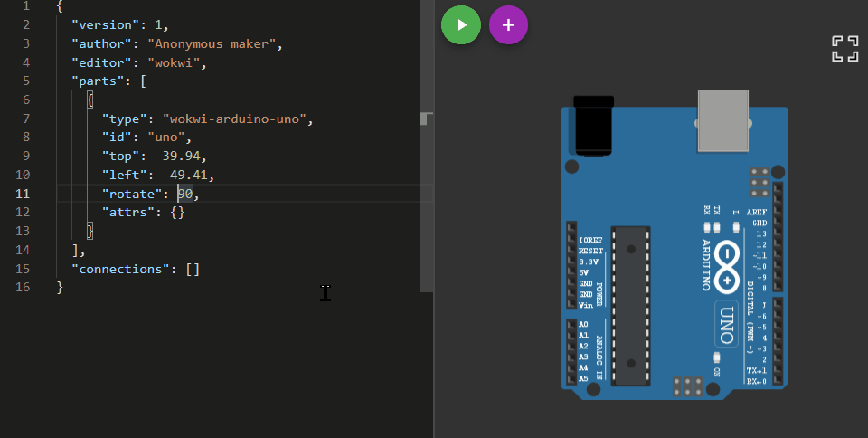
Task: Click the AREF pin on the board
Action: pyautogui.click(x=778, y=212)
